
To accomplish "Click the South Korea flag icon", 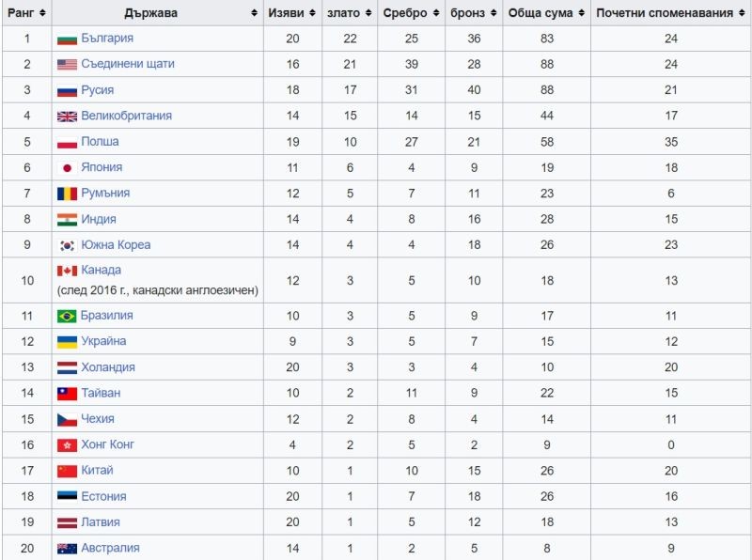I will pos(67,245).
